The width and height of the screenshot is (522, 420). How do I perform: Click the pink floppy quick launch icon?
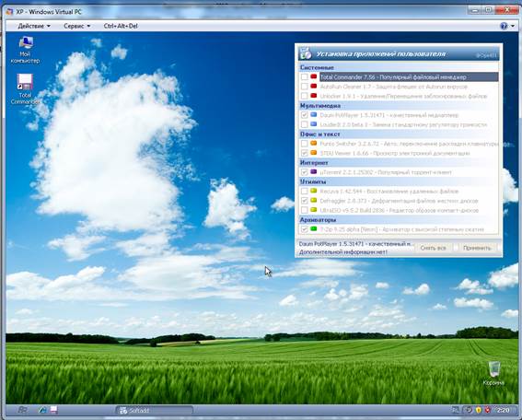[54, 410]
